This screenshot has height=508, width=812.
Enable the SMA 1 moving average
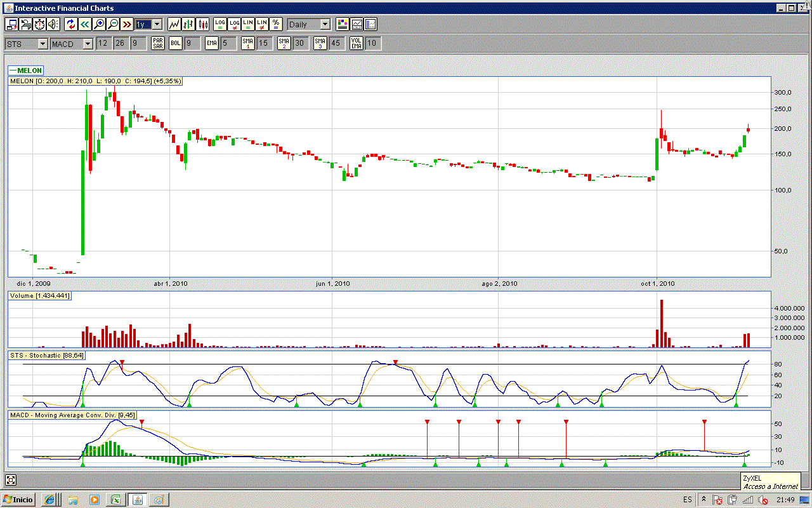pos(248,43)
